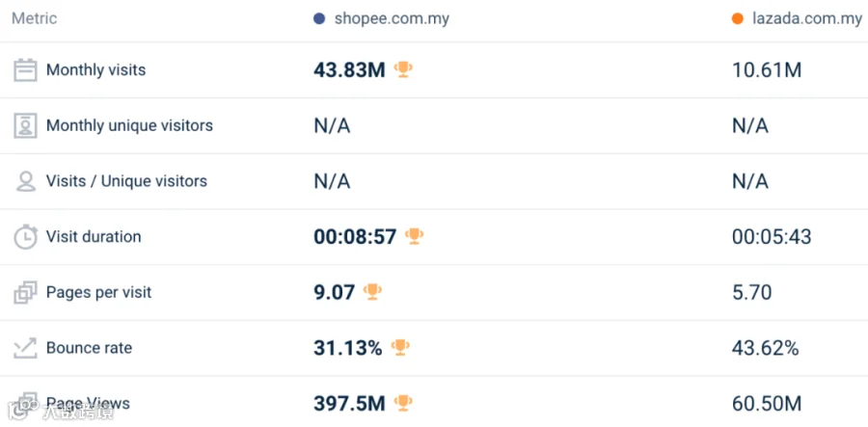Click the Monthly unique visitors portrait icon

coord(25,125)
